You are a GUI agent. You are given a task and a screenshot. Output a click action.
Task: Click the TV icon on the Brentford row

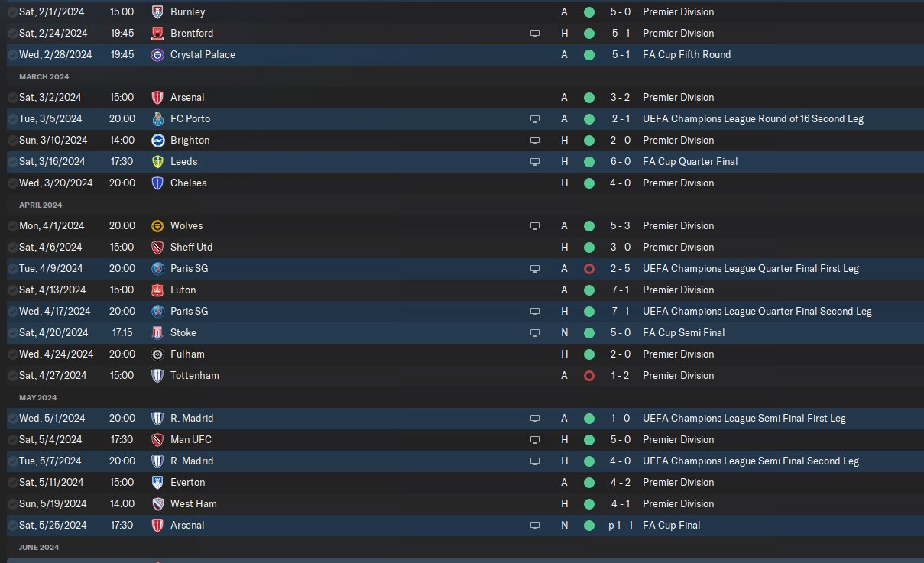(535, 34)
